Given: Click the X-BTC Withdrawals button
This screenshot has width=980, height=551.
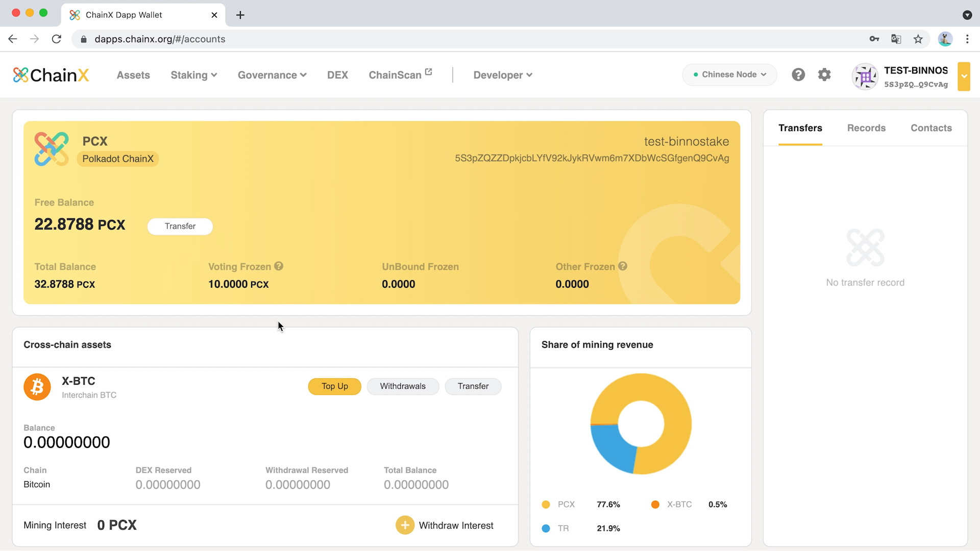Looking at the screenshot, I should (403, 386).
